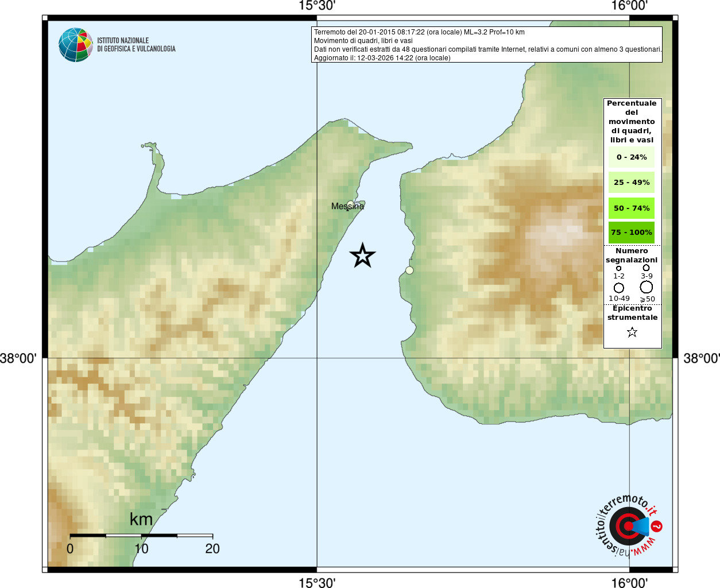This screenshot has width=720, height=588.
Task: Select the 25 - 49% color swatch
Action: click(x=632, y=182)
